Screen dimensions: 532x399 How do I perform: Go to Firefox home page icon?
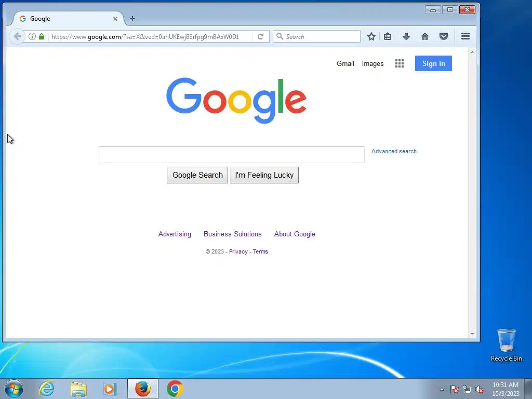point(425,36)
